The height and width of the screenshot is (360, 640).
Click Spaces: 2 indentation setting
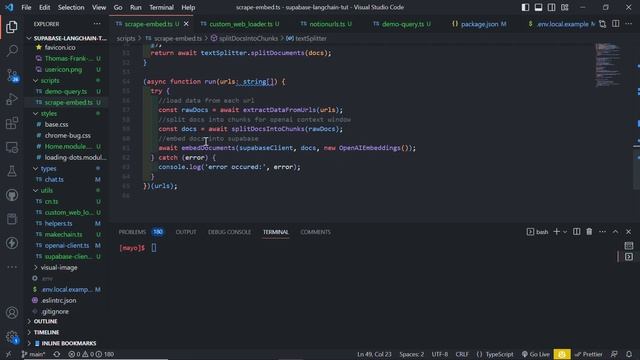(411, 354)
